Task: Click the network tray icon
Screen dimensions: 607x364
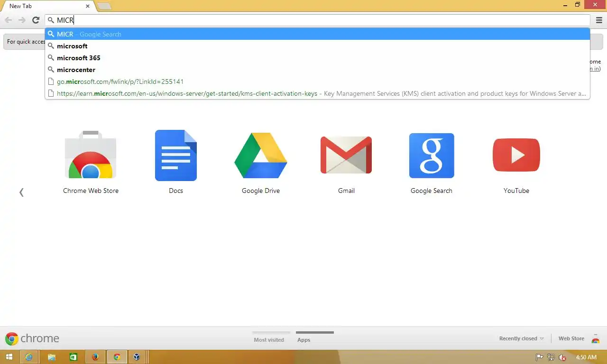Action: tap(551, 357)
